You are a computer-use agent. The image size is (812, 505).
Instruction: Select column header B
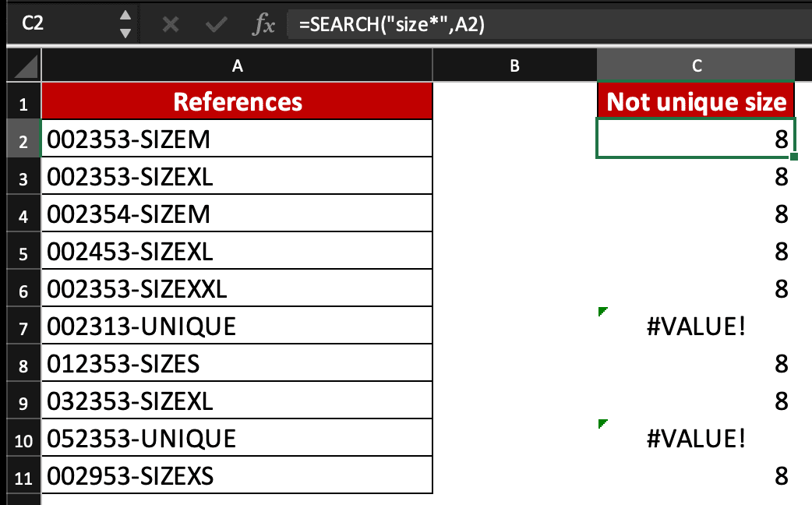point(514,65)
